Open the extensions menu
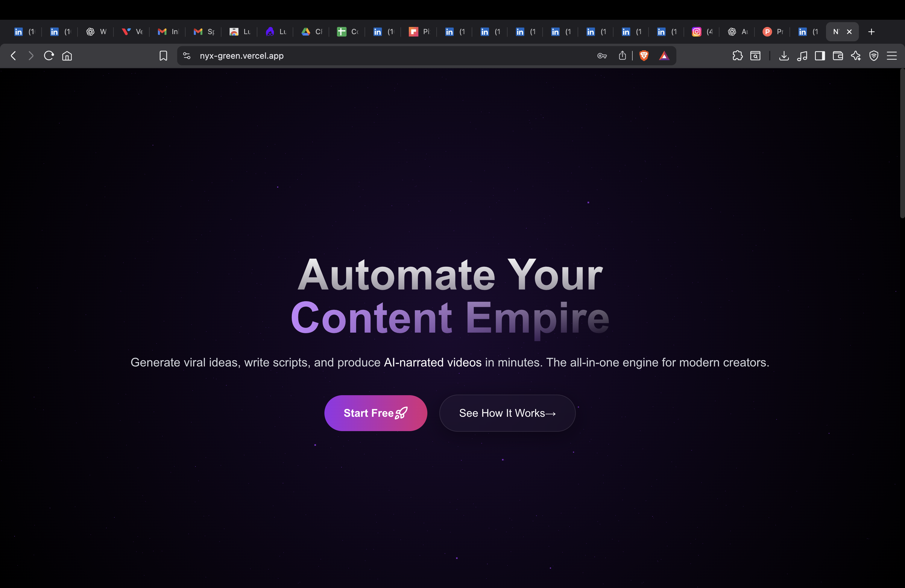This screenshot has height=588, width=905. [738, 55]
